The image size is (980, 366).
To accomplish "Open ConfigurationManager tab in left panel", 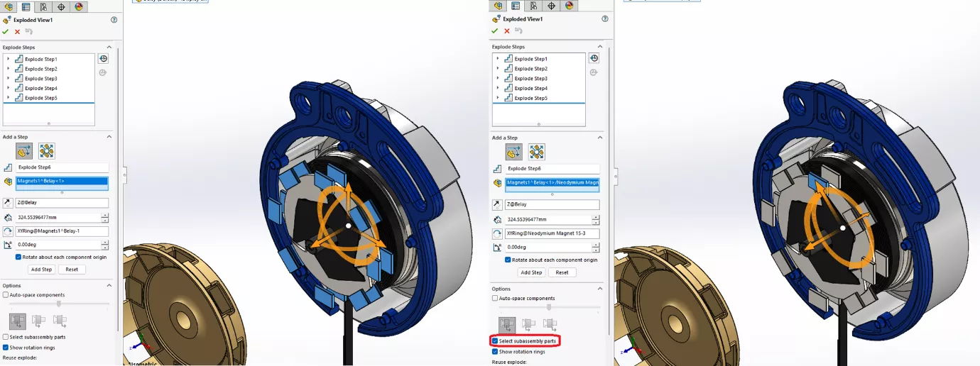I will tap(43, 7).
